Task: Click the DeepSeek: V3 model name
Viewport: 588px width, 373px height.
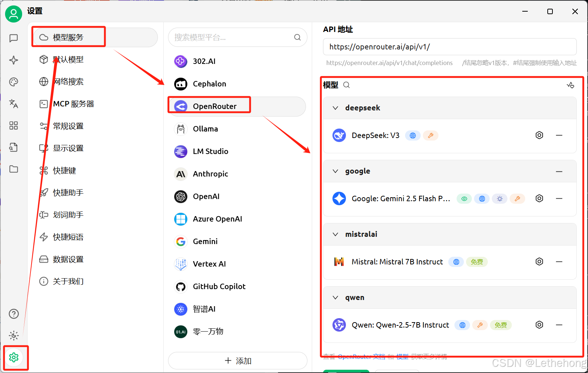Action: point(375,135)
